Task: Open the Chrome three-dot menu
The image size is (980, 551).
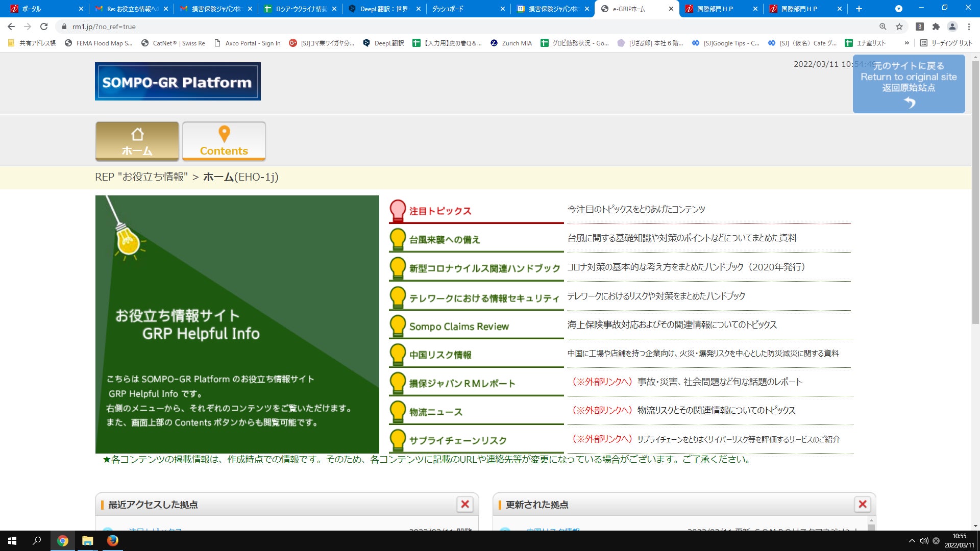Action: pos(969,27)
